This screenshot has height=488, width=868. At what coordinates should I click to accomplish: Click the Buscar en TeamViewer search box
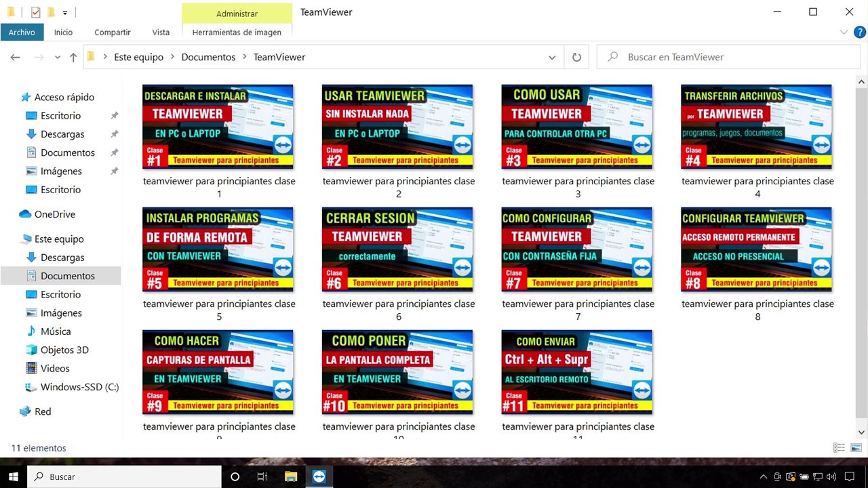pos(728,57)
